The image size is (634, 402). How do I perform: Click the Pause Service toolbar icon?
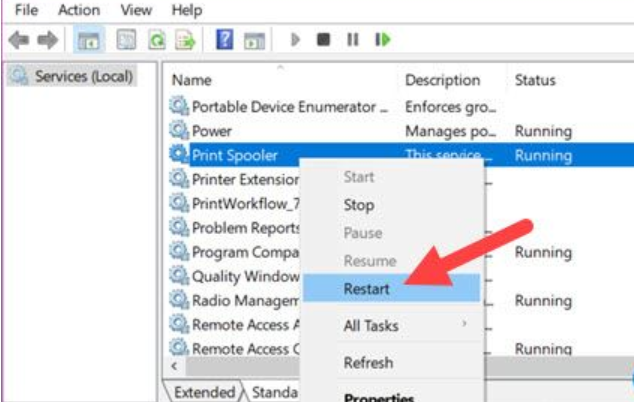(x=353, y=40)
